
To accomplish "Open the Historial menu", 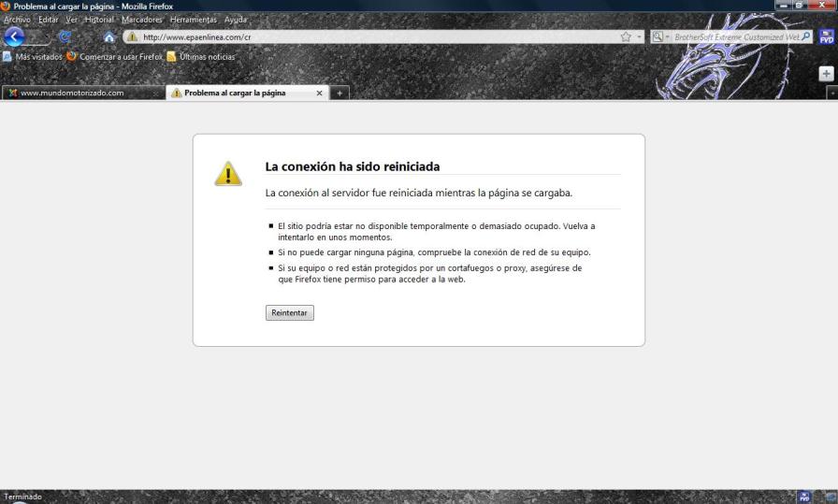I will tap(99, 20).
